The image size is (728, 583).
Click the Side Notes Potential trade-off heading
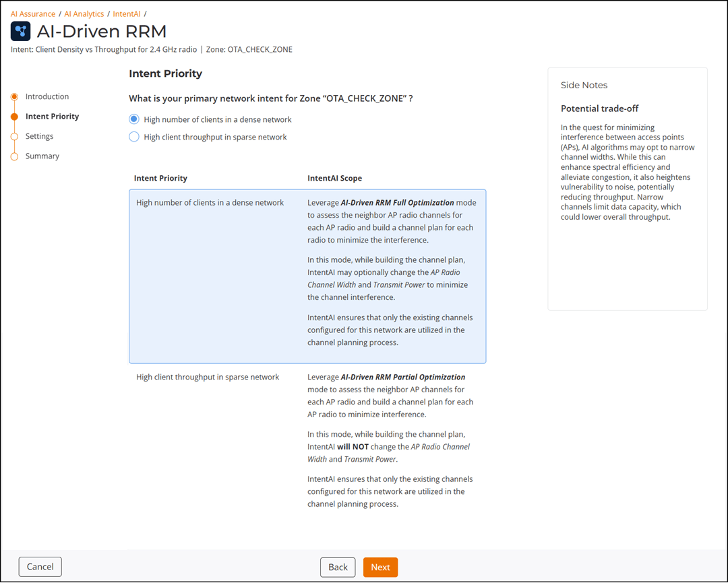[599, 109]
